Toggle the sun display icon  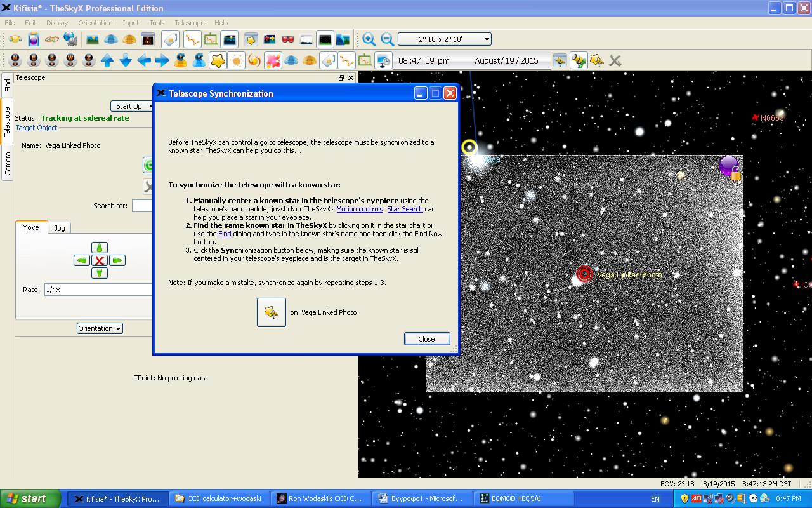[x=236, y=60]
